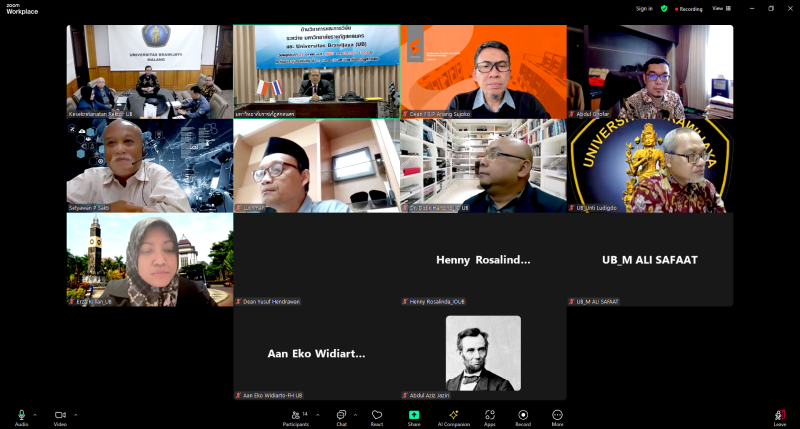Open the React emoji menu
This screenshot has width=800, height=429.
[x=377, y=415]
